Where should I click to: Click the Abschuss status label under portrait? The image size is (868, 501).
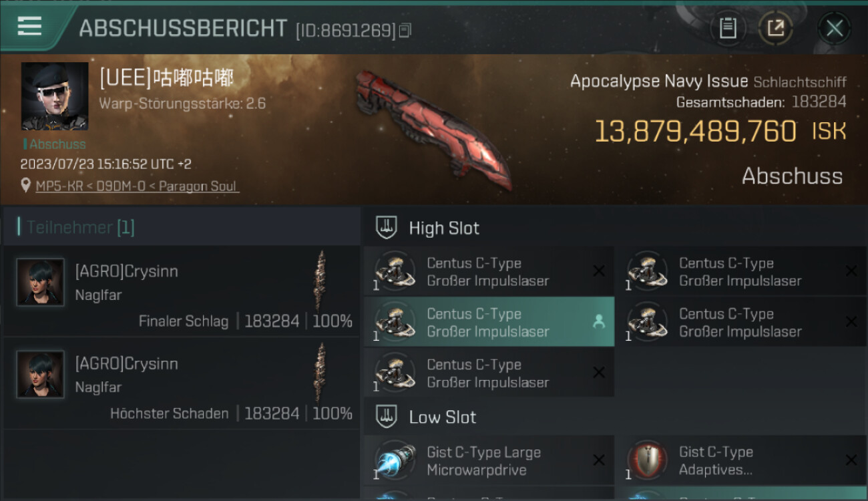click(55, 144)
